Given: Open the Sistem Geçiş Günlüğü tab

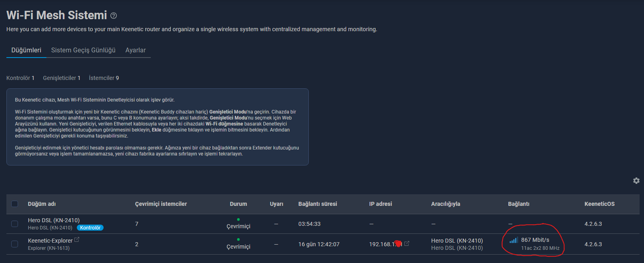Looking at the screenshot, I should [x=83, y=50].
